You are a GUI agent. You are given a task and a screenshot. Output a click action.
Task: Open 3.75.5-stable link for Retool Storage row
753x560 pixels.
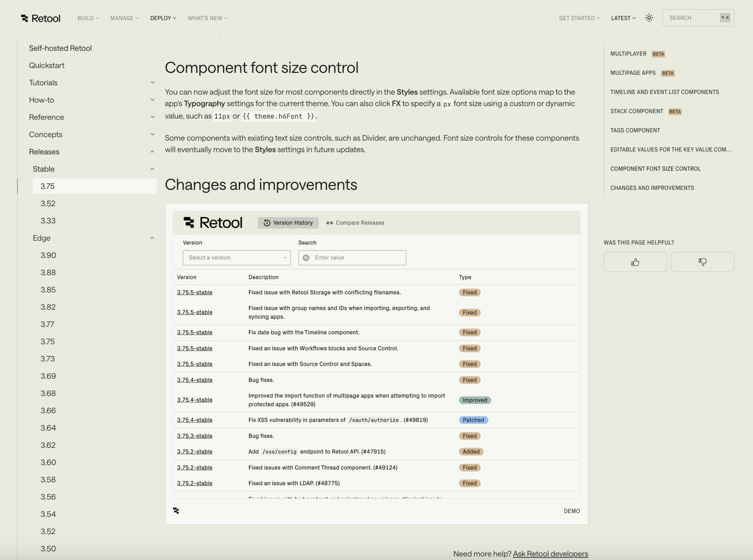click(x=195, y=292)
